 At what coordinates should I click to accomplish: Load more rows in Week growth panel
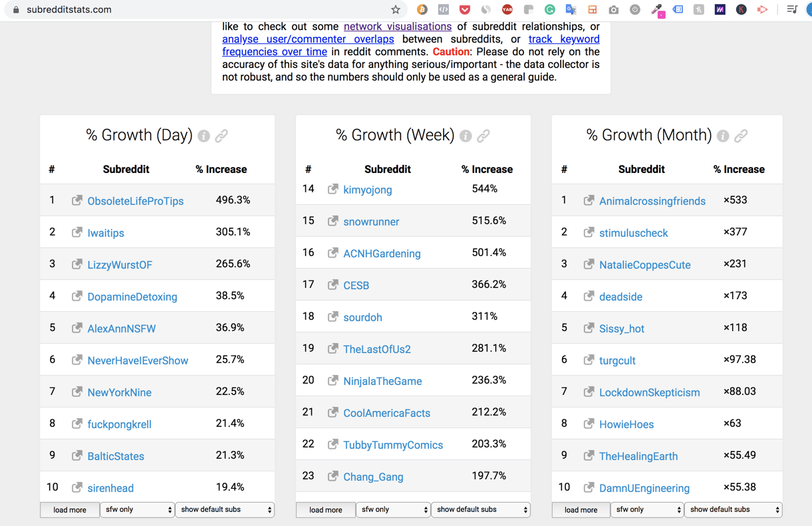pos(326,510)
